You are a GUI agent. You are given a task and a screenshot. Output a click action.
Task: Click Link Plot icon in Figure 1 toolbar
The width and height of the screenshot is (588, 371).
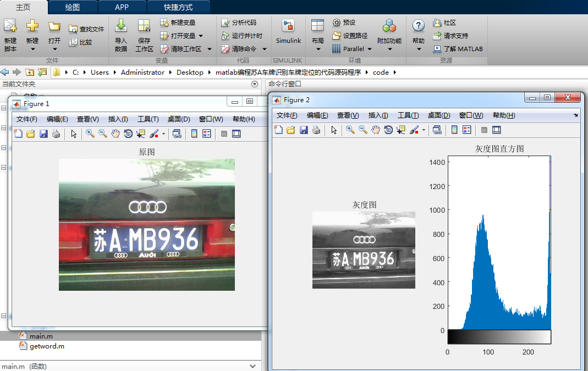[x=177, y=134]
